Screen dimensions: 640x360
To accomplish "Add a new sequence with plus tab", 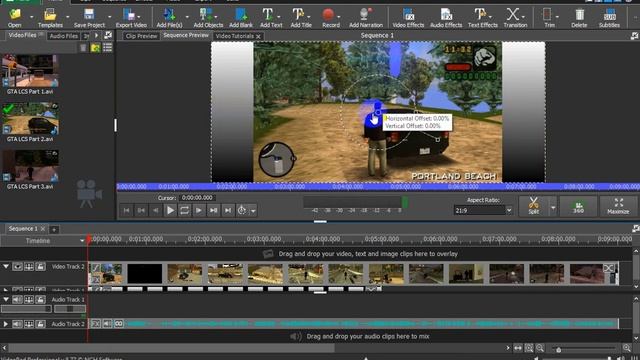I will (54, 229).
